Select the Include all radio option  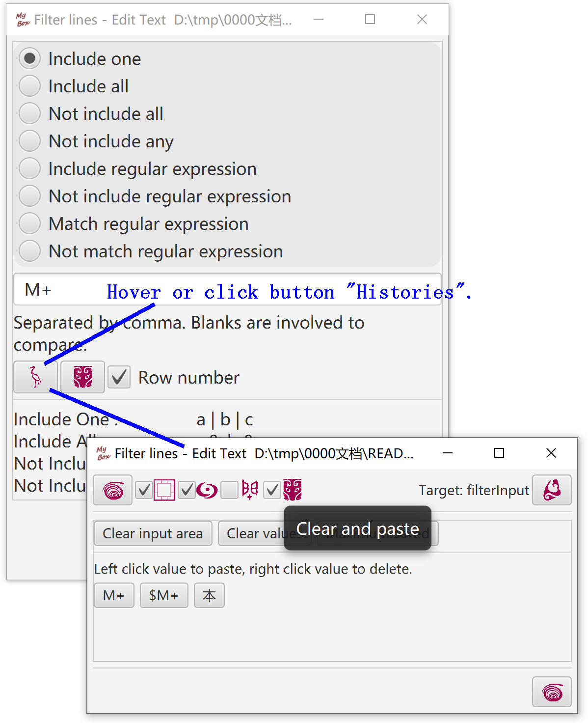(x=30, y=86)
